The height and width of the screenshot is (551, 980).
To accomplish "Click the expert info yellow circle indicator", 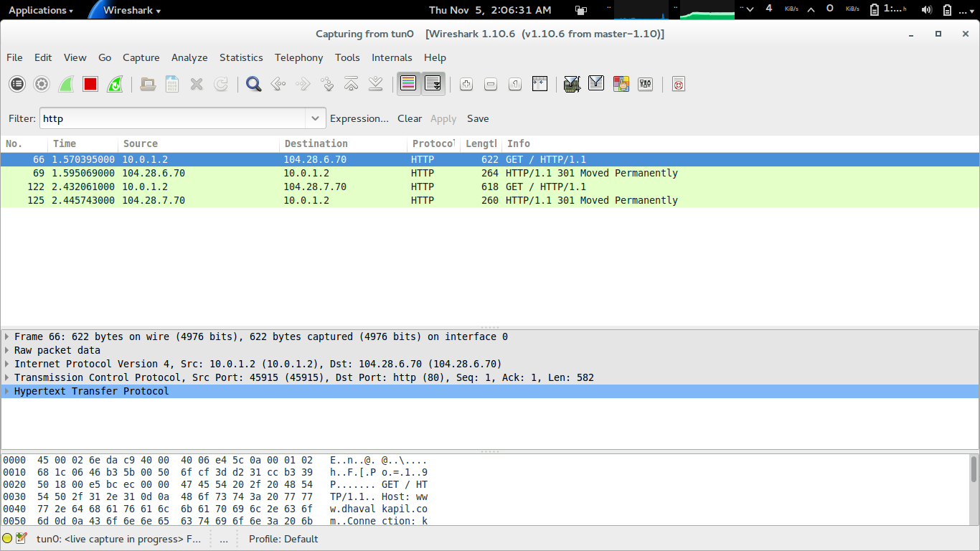I will (7, 538).
